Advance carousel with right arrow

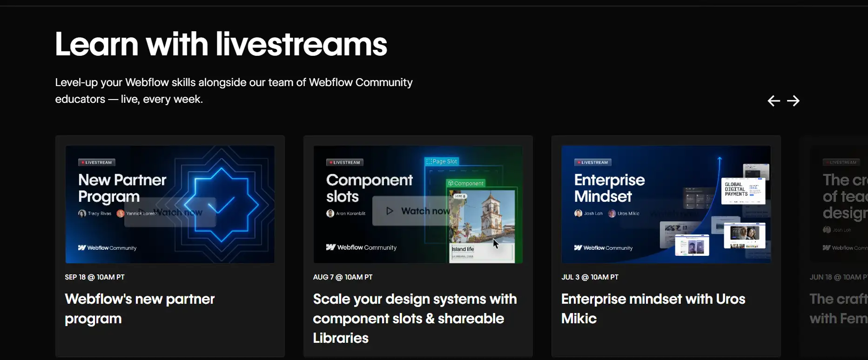pos(793,101)
